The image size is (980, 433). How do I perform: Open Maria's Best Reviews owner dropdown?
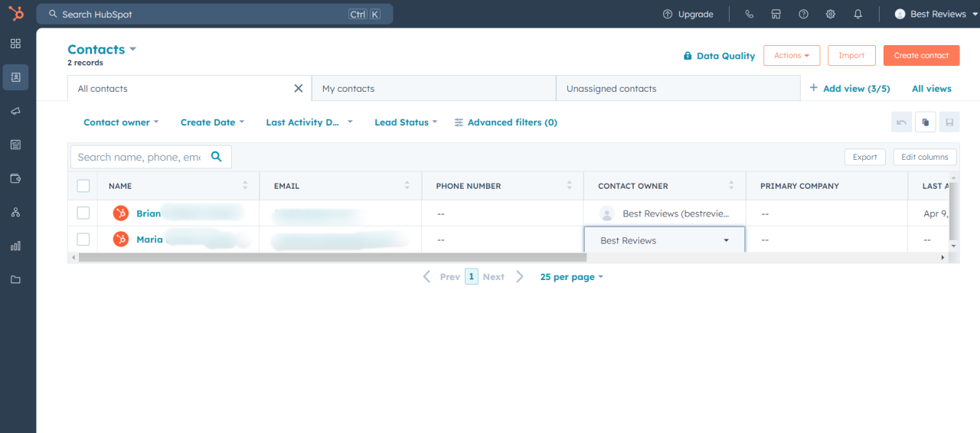665,240
